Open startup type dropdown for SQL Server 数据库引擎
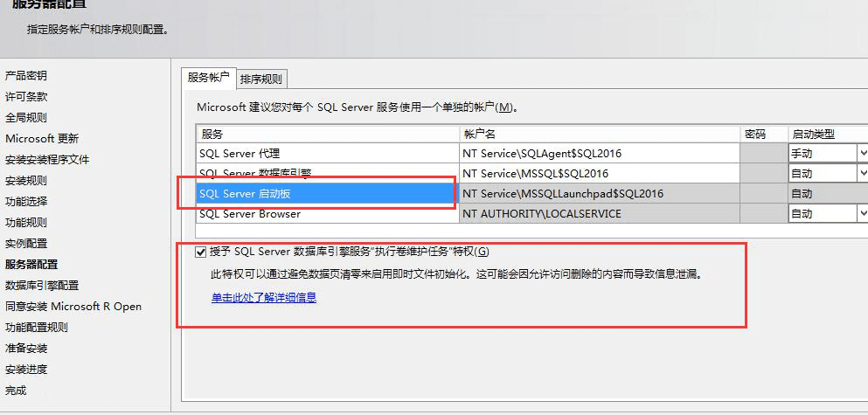This screenshot has width=868, height=415. 863,173
